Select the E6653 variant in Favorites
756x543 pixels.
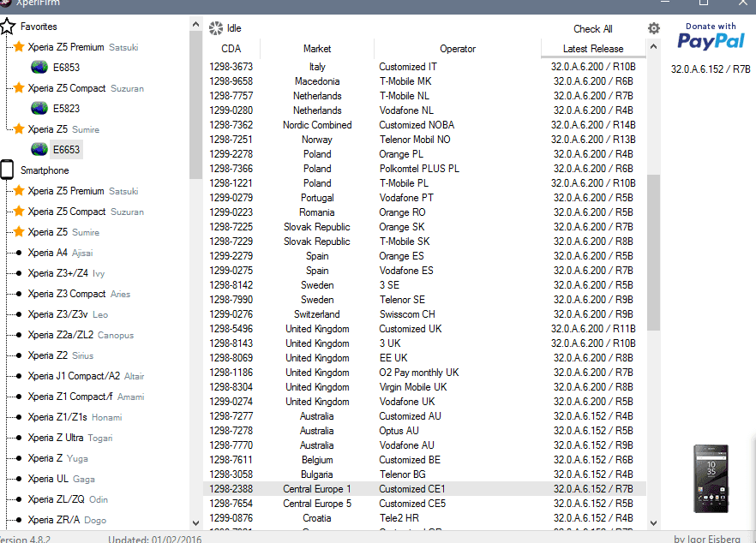pyautogui.click(x=66, y=150)
